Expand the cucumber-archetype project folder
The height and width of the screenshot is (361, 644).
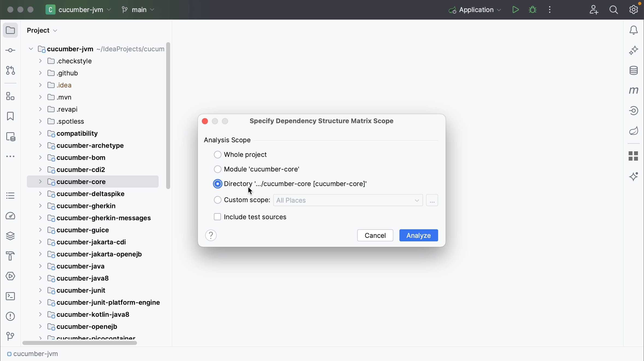pos(40,145)
